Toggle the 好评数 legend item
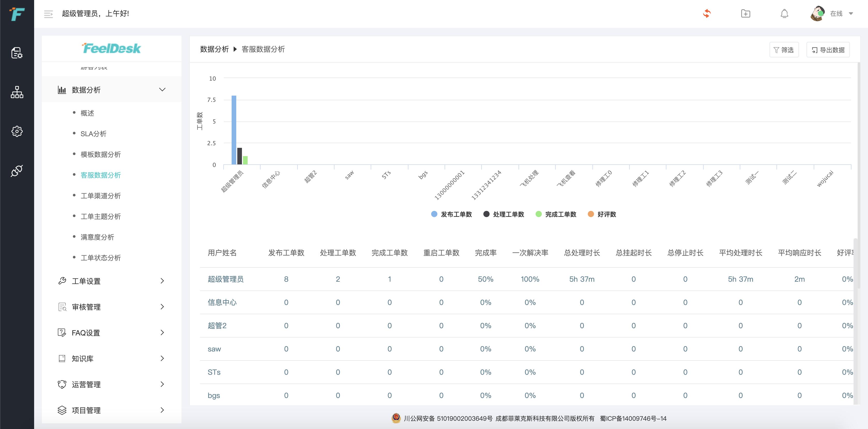Viewport: 868px width, 429px height. click(603, 214)
